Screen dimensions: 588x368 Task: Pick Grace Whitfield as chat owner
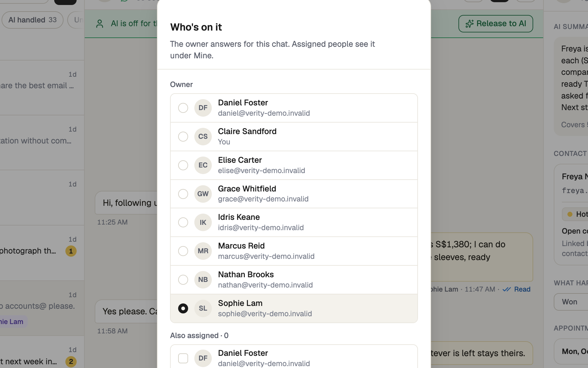[183, 194]
